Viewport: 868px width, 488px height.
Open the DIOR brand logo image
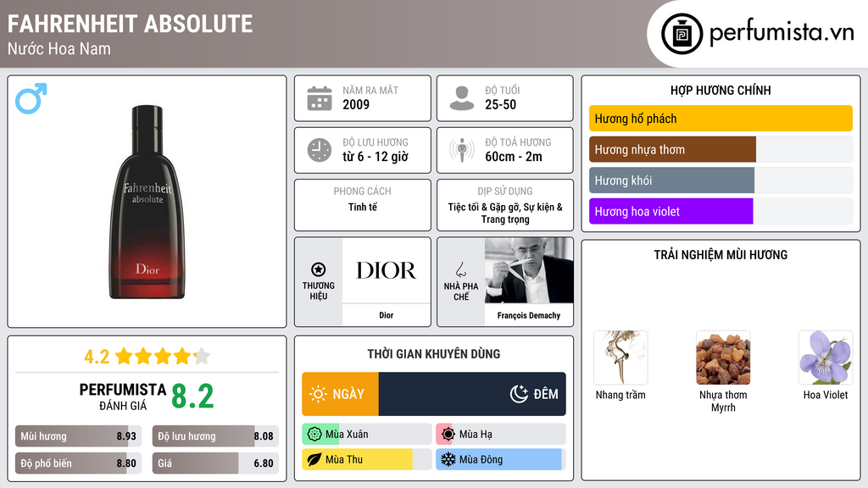(x=386, y=270)
